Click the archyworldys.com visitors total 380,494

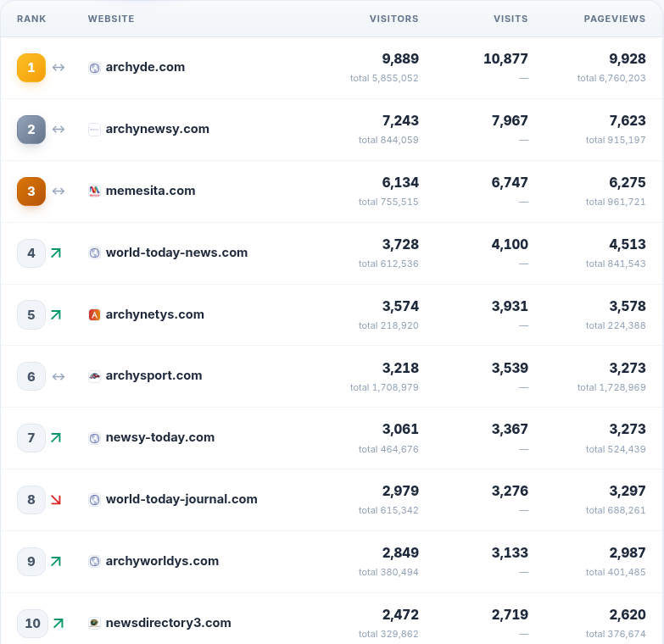388,572
